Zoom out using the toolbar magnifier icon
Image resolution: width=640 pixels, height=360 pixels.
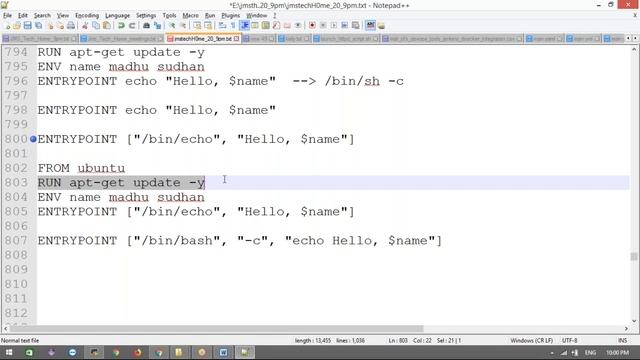[183, 26]
